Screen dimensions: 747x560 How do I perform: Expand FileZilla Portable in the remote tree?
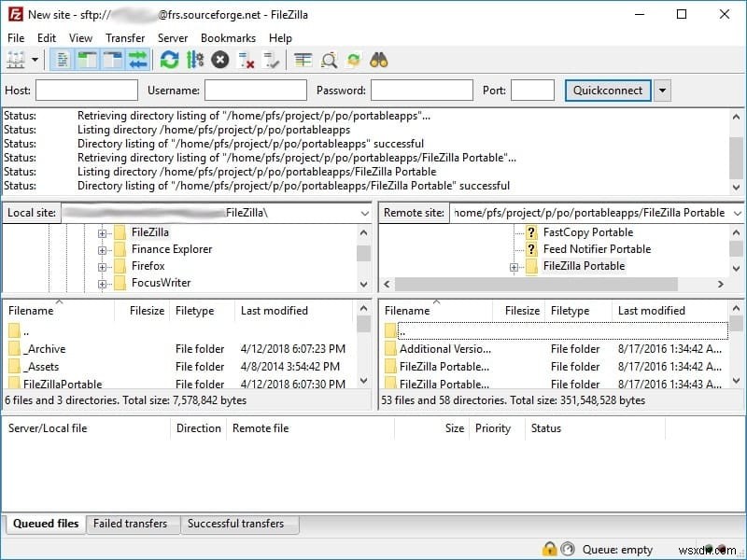pyautogui.click(x=514, y=266)
